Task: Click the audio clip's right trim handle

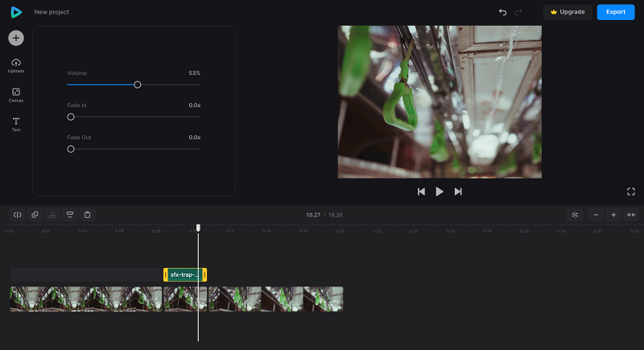Action: click(x=204, y=274)
